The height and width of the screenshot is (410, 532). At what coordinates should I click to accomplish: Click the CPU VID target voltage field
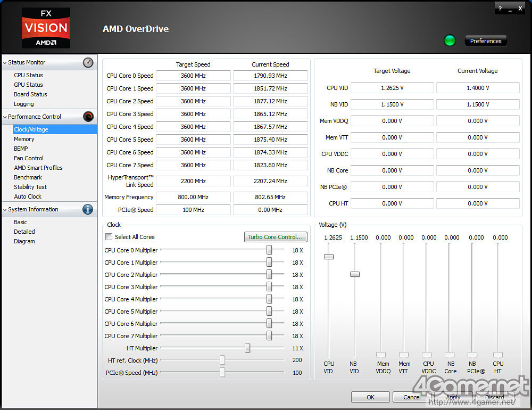click(392, 88)
